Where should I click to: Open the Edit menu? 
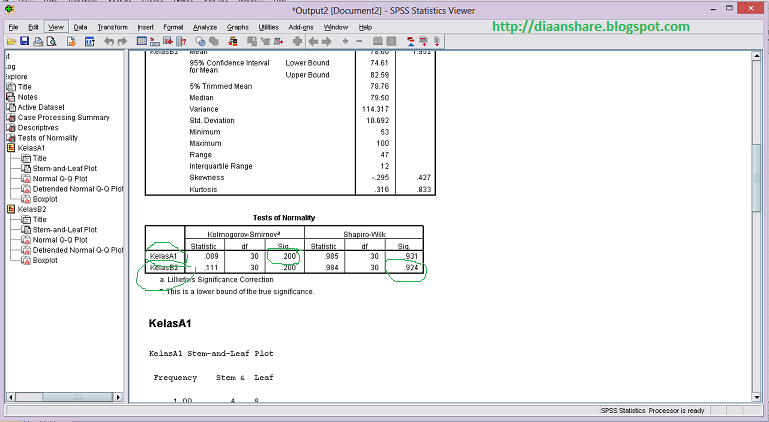(x=33, y=27)
